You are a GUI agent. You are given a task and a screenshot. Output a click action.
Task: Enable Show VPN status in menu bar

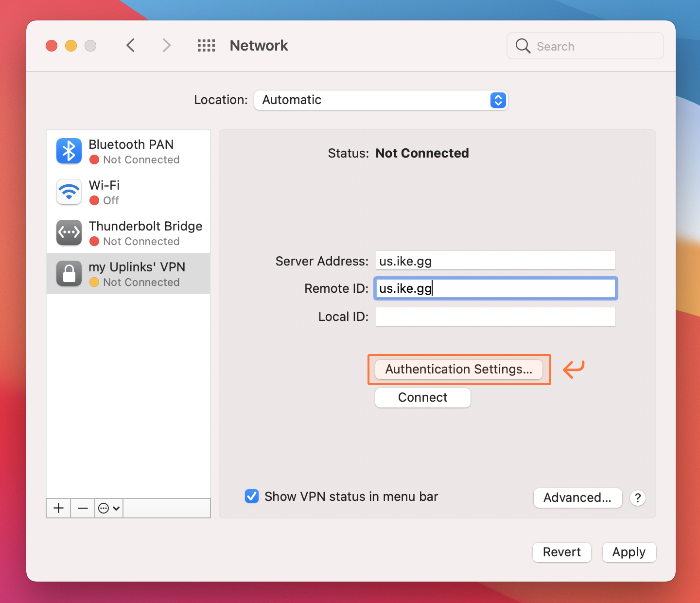(x=251, y=496)
